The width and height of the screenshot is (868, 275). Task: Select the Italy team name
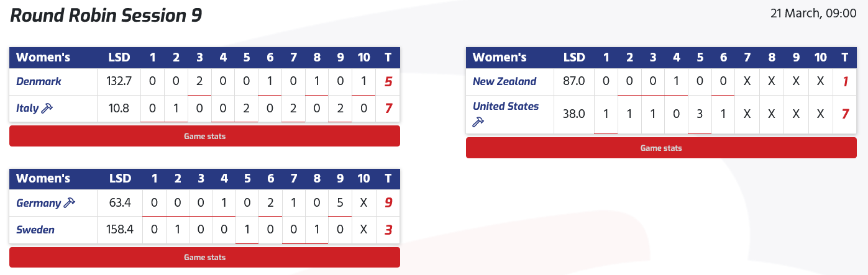(27, 109)
